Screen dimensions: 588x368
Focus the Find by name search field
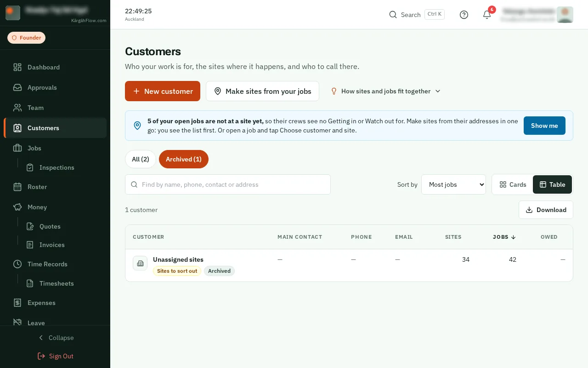(x=228, y=184)
